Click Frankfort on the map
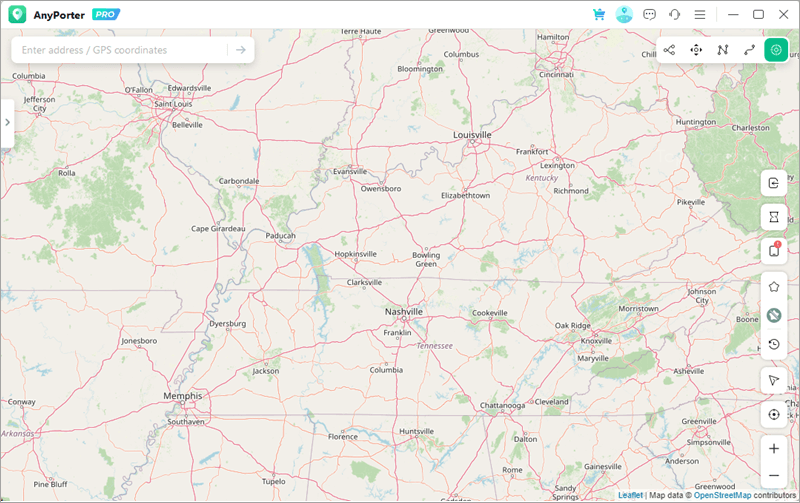 pyautogui.click(x=532, y=152)
